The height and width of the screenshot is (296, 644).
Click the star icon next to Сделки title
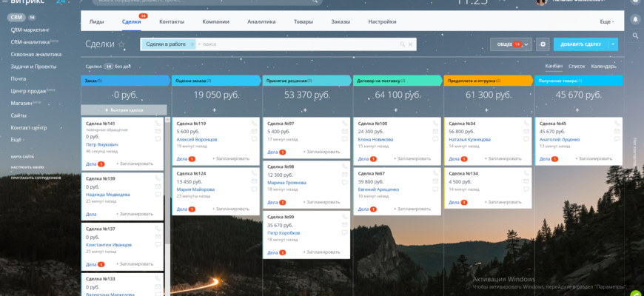pos(121,44)
